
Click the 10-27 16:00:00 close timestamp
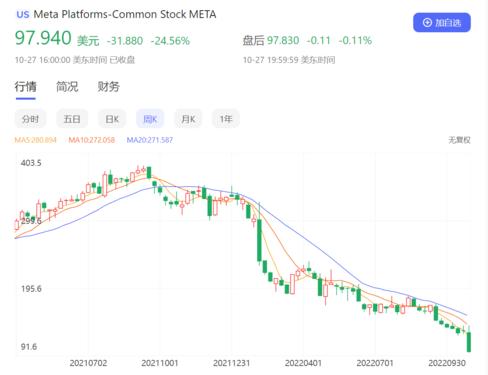click(x=75, y=60)
